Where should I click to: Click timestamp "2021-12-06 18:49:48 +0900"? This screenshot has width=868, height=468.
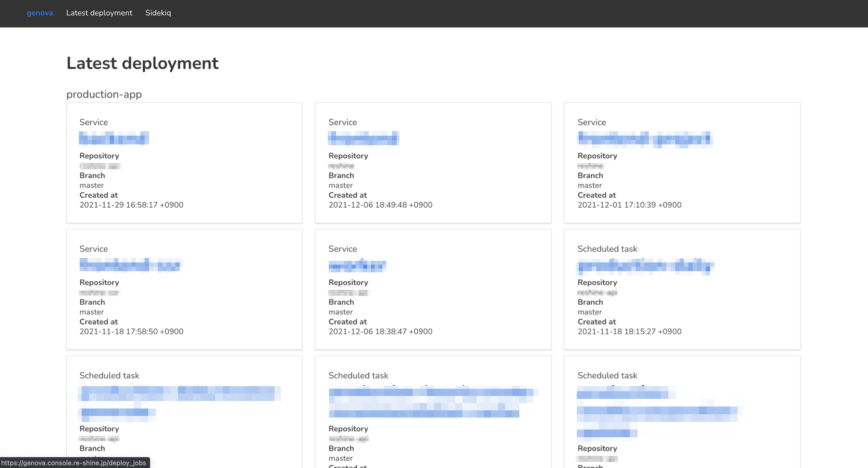click(x=380, y=205)
